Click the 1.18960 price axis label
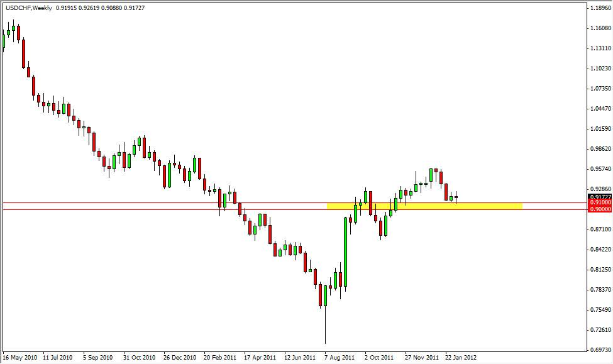 (600, 9)
